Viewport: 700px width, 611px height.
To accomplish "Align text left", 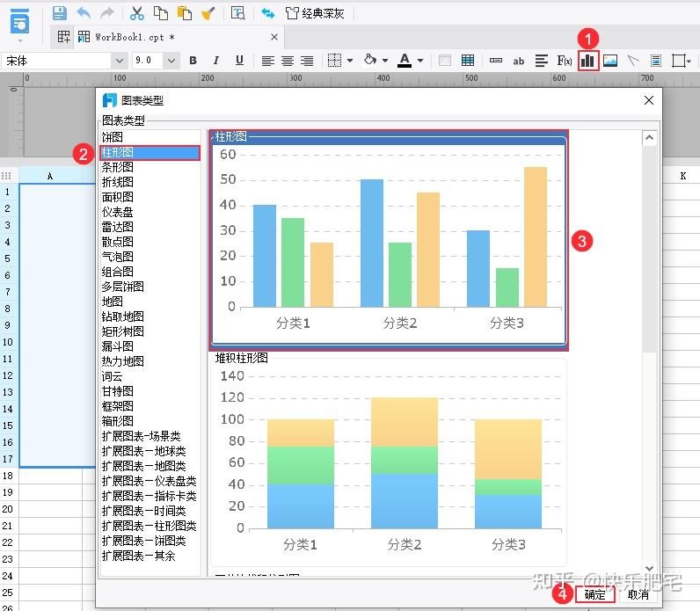I will [x=268, y=61].
